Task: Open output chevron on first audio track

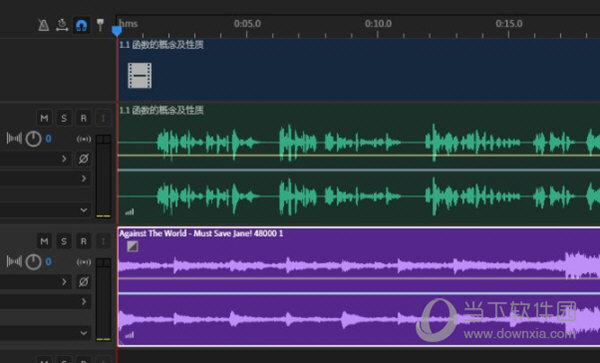Action: (83, 178)
